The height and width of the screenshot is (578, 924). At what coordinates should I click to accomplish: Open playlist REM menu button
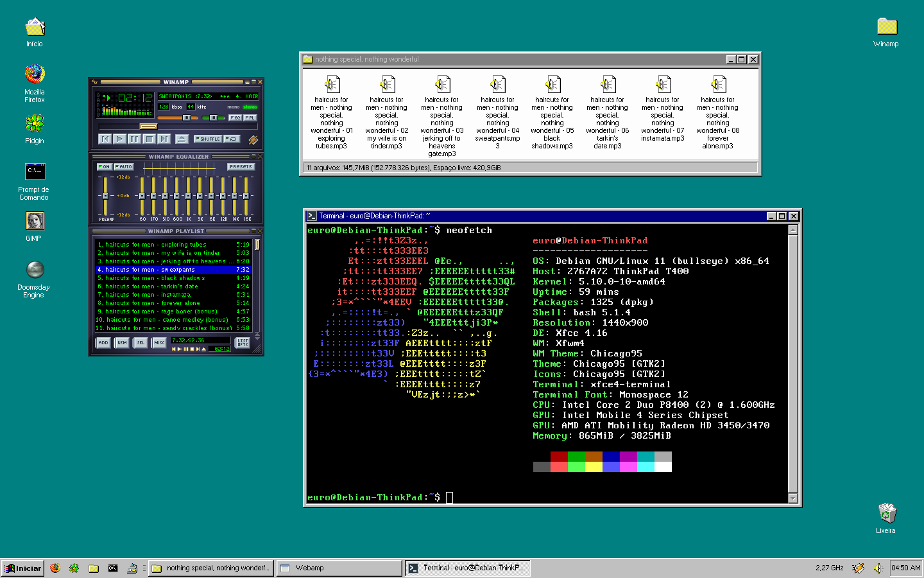[122, 343]
